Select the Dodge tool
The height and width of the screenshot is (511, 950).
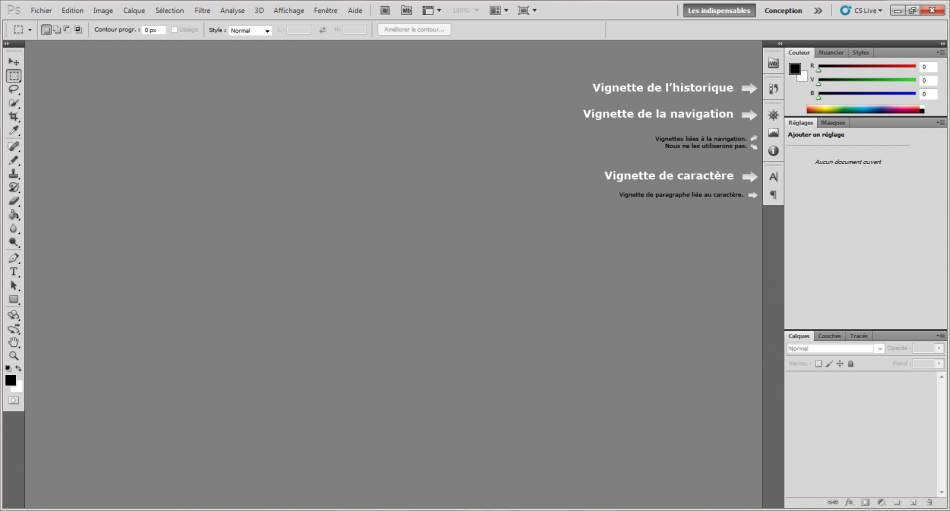coord(13,242)
